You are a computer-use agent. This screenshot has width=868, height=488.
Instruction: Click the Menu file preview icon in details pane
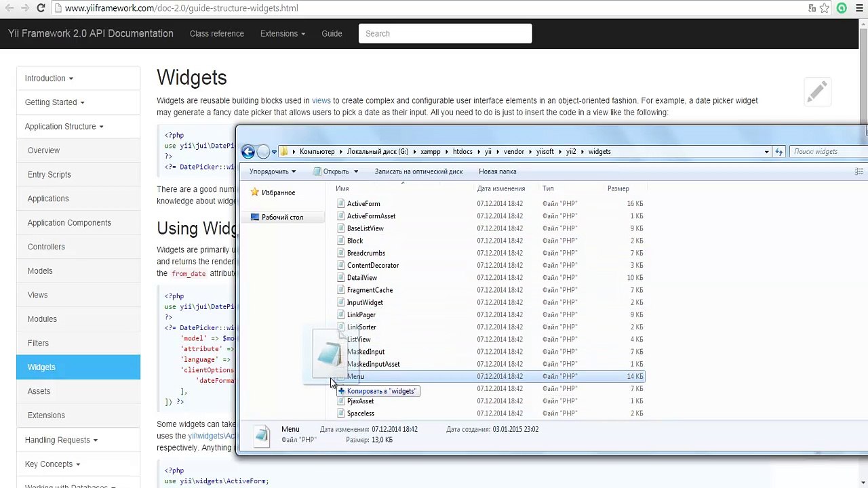pyautogui.click(x=262, y=435)
